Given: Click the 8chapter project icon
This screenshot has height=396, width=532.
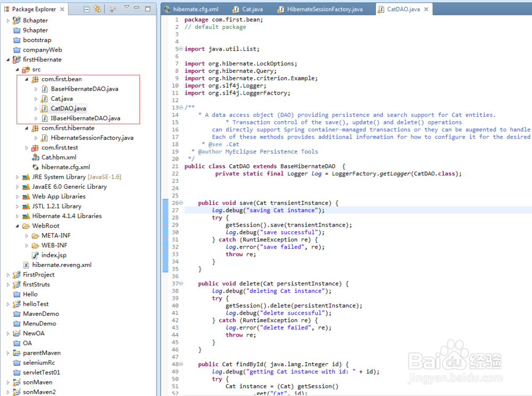Looking at the screenshot, I should (x=16, y=20).
